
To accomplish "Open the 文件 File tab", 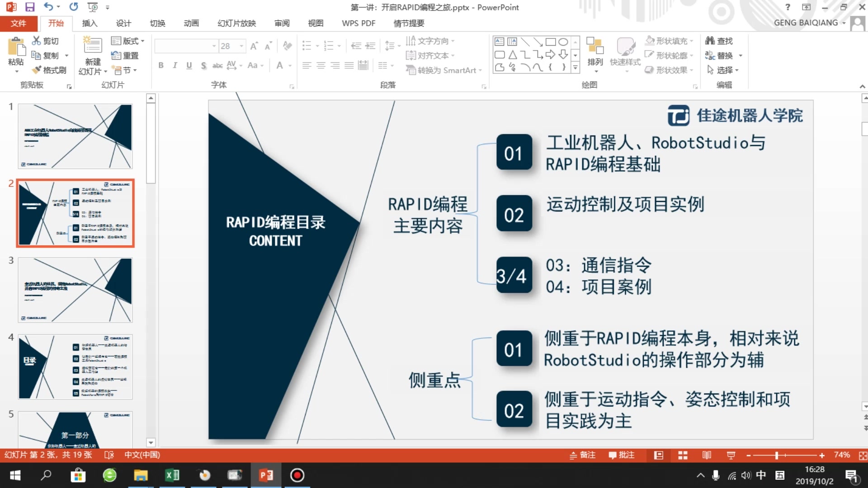I will pos(18,23).
